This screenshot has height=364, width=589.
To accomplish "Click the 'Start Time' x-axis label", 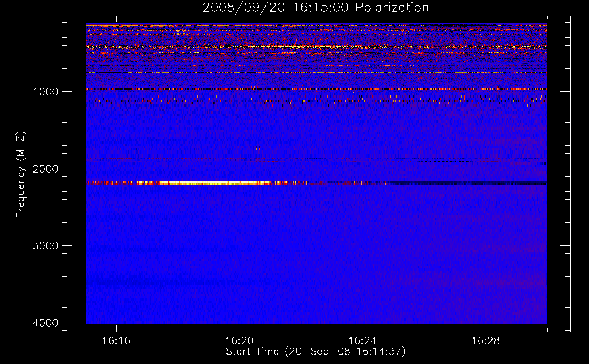I will (x=315, y=352).
